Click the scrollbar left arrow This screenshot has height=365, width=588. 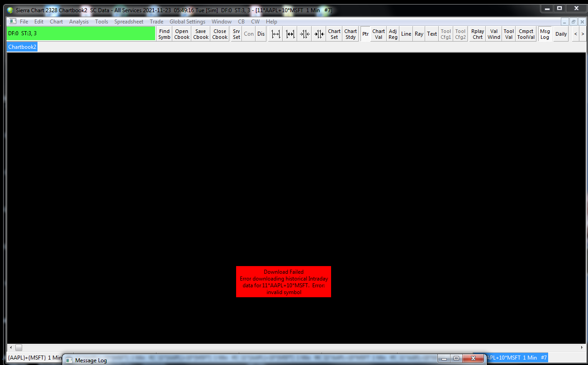coord(10,348)
